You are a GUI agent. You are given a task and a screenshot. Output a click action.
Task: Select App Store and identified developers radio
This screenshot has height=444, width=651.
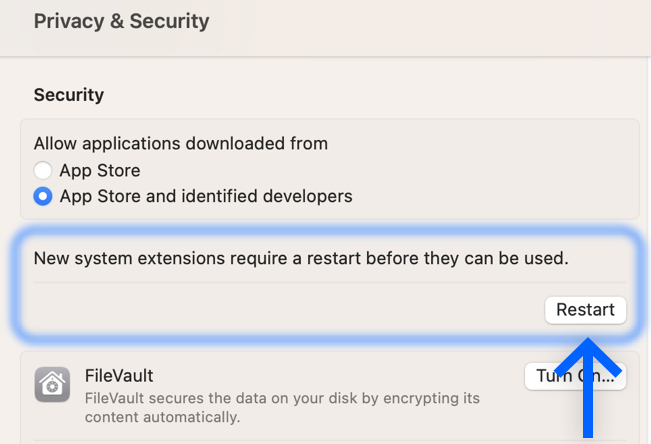tap(43, 196)
